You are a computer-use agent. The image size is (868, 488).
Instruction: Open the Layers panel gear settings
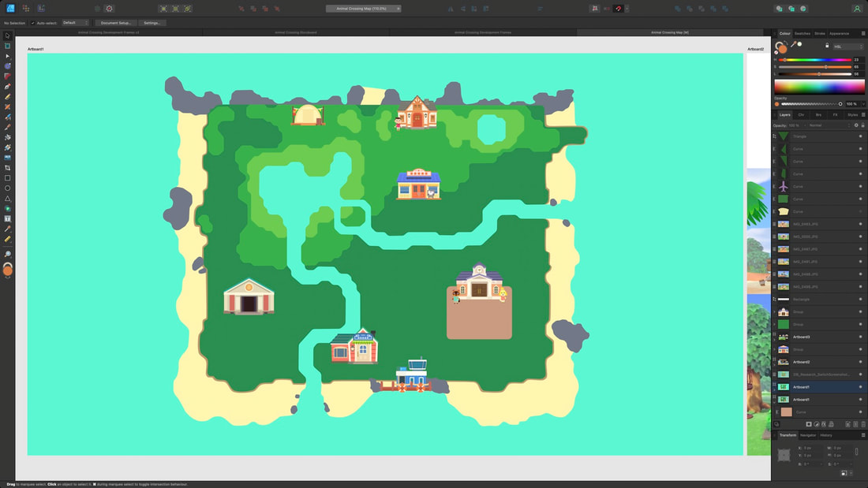click(856, 125)
